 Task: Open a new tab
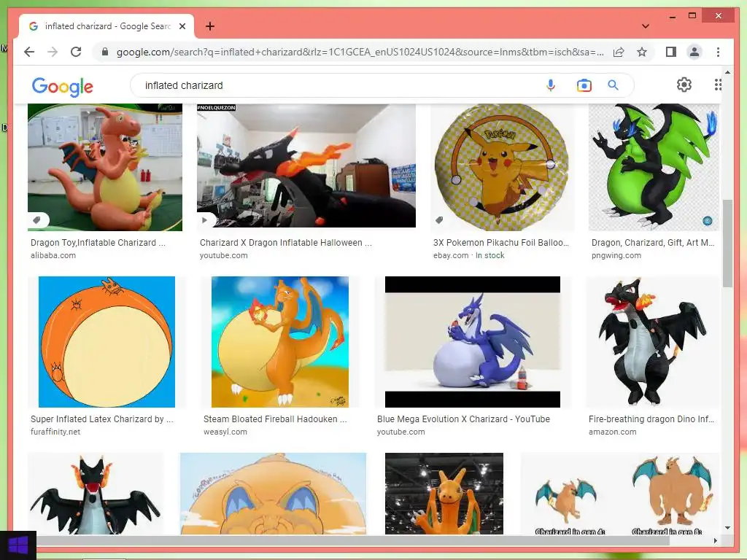210,26
